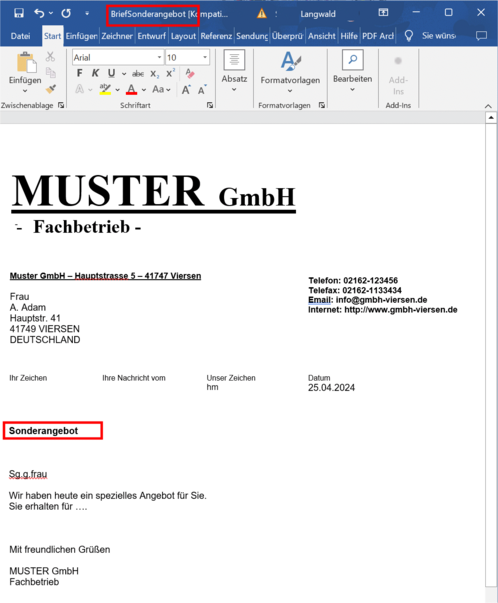The image size is (498, 603).
Task: Apply the red font color A
Action: (132, 90)
